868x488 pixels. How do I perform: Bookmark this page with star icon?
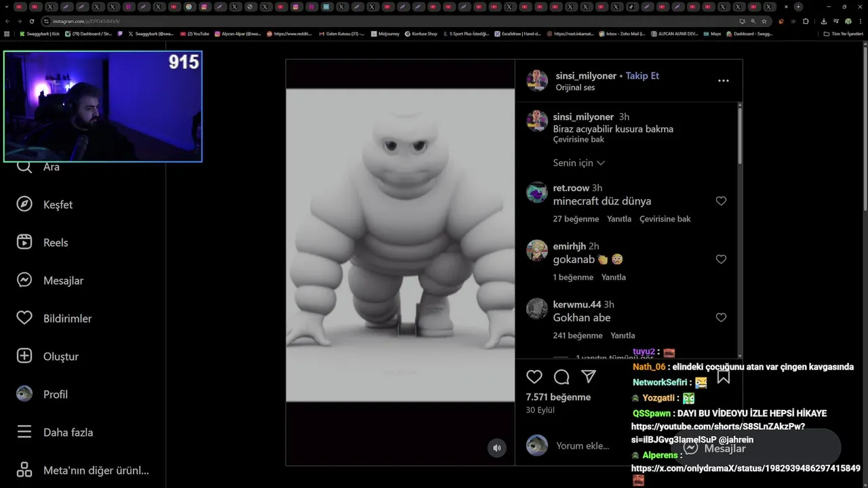[764, 21]
